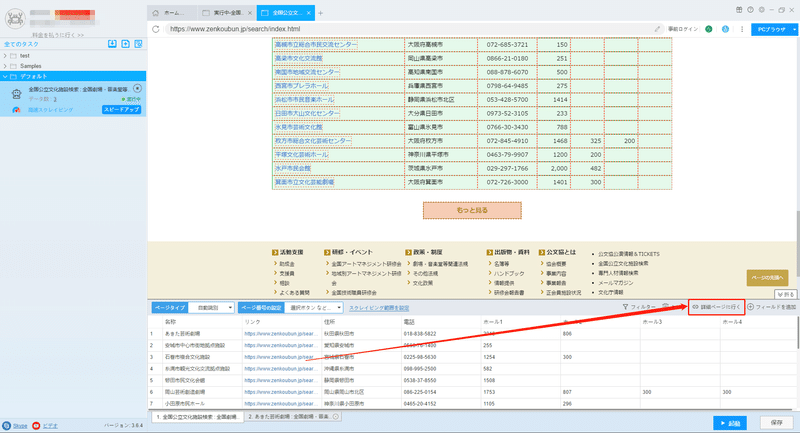The width and height of the screenshot is (800, 433).
Task: Click the ホール1 column header
Action: tap(493, 322)
